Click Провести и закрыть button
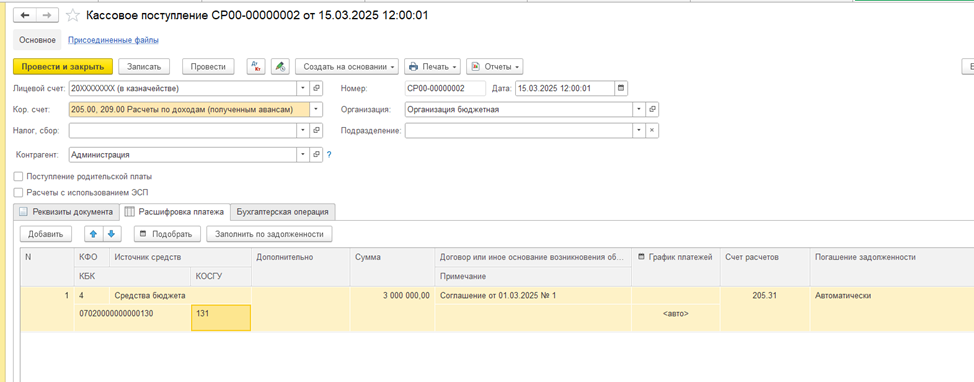 pos(63,66)
